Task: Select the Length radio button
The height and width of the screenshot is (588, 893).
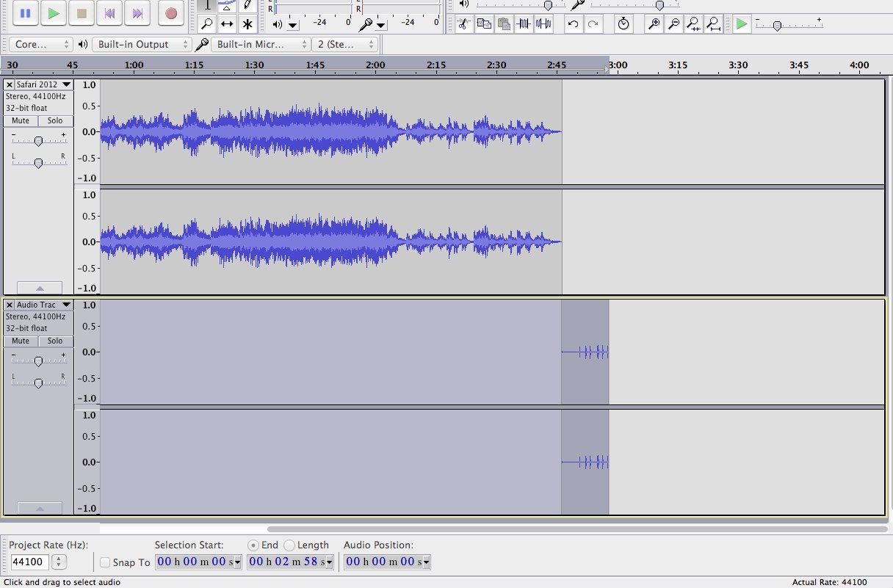Action: tap(289, 545)
